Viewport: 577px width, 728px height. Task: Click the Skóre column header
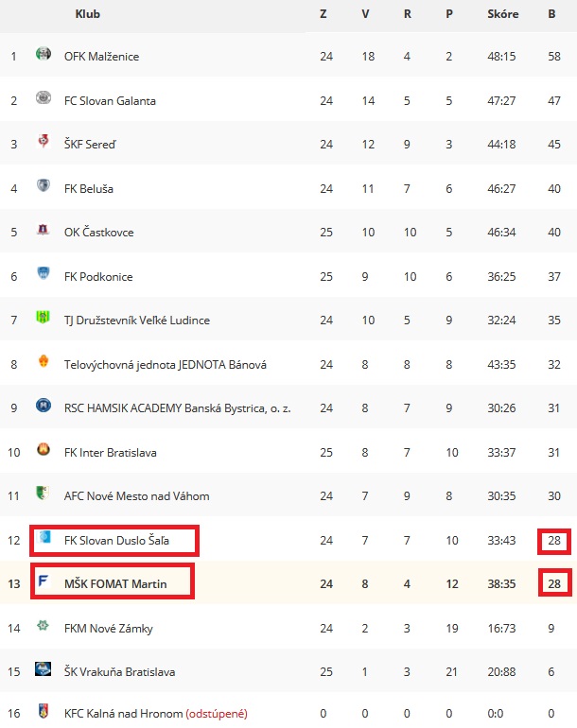[x=502, y=14]
